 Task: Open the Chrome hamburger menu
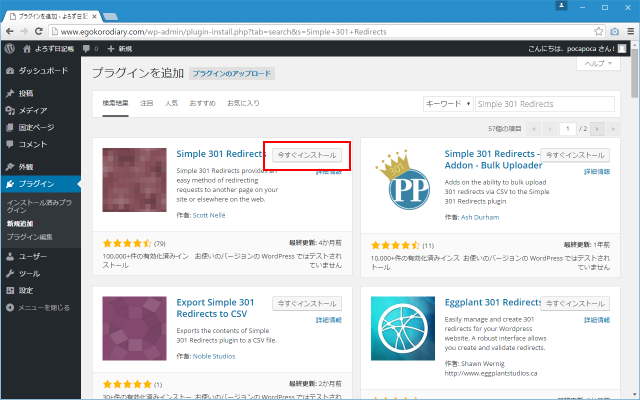627,30
